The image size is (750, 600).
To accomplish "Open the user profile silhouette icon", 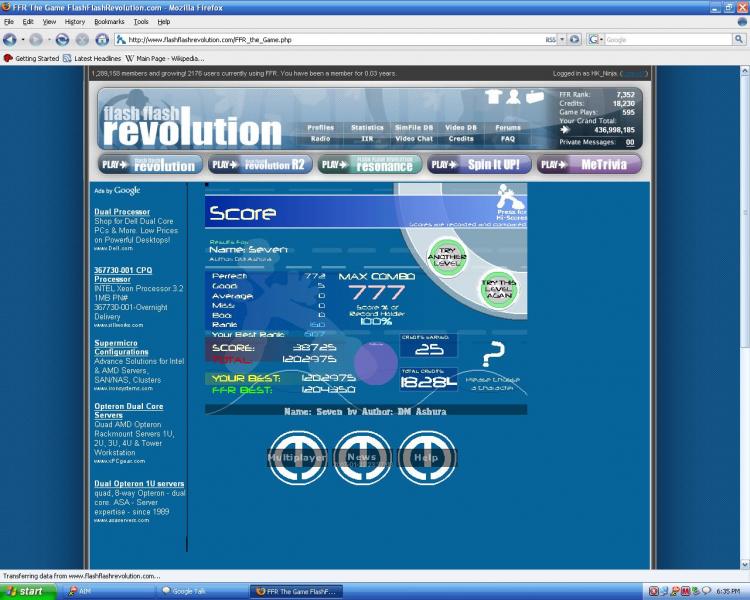I will pos(513,97).
